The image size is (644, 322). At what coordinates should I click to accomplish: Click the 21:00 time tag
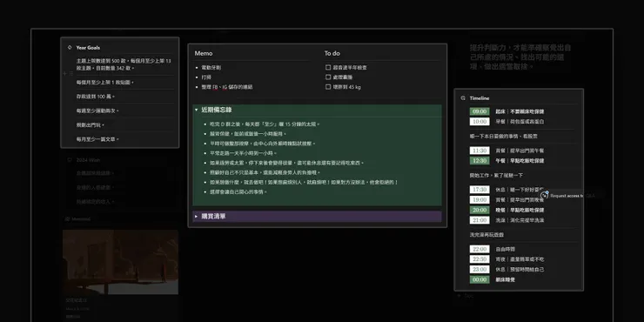click(x=480, y=220)
